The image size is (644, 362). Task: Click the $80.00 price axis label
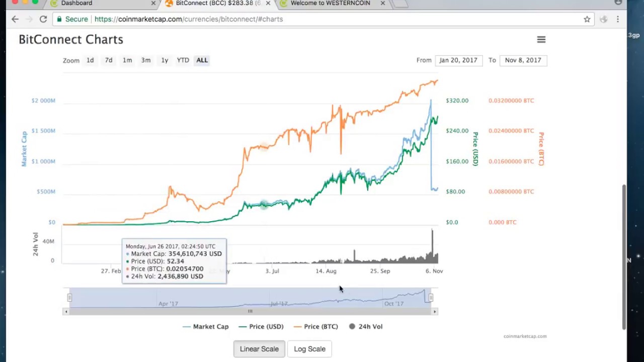click(455, 192)
